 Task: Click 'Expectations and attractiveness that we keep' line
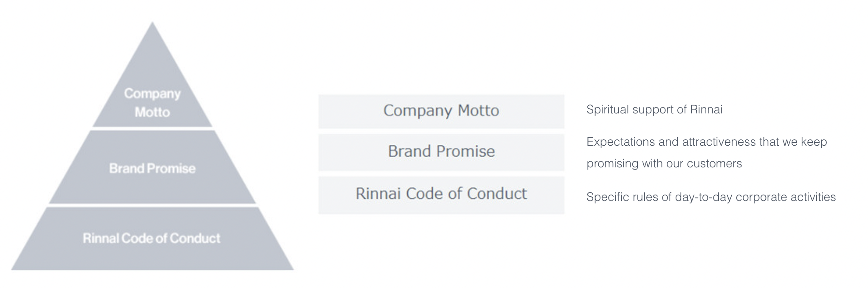point(707,142)
